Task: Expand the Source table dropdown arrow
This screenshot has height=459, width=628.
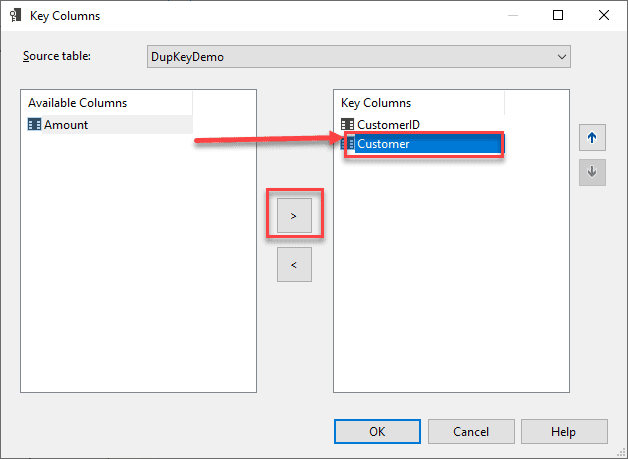Action: pyautogui.click(x=561, y=56)
